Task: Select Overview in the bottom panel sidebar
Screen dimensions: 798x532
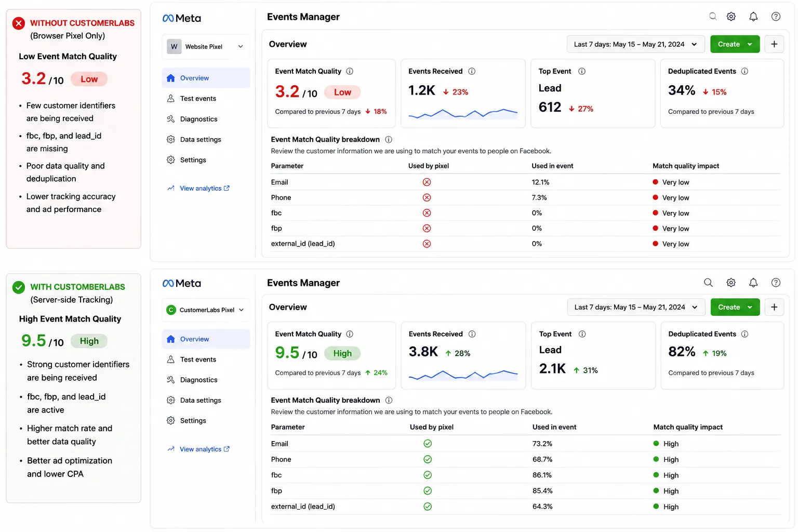Action: [206, 339]
